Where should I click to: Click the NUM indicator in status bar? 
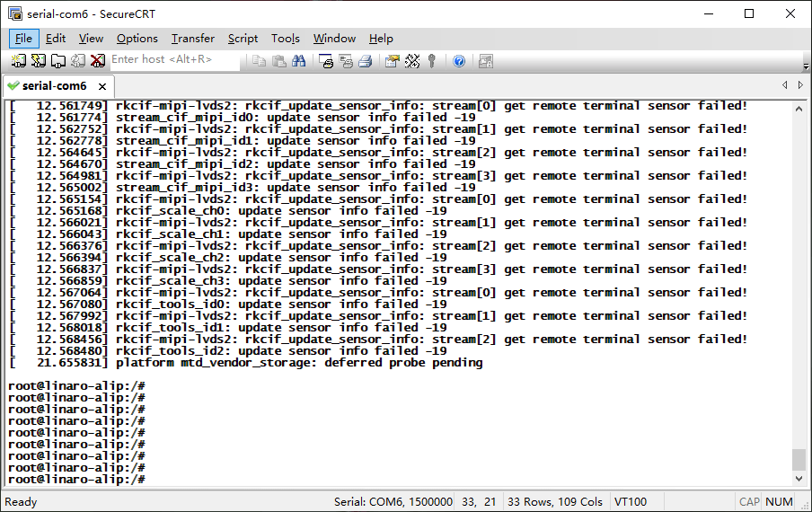[779, 501]
